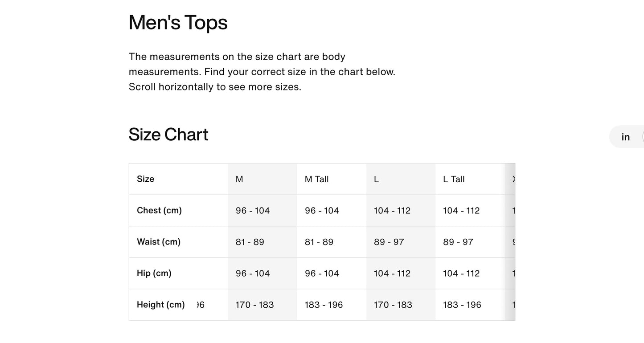
Task: Click the Men's Tops heading
Action: [x=178, y=22]
